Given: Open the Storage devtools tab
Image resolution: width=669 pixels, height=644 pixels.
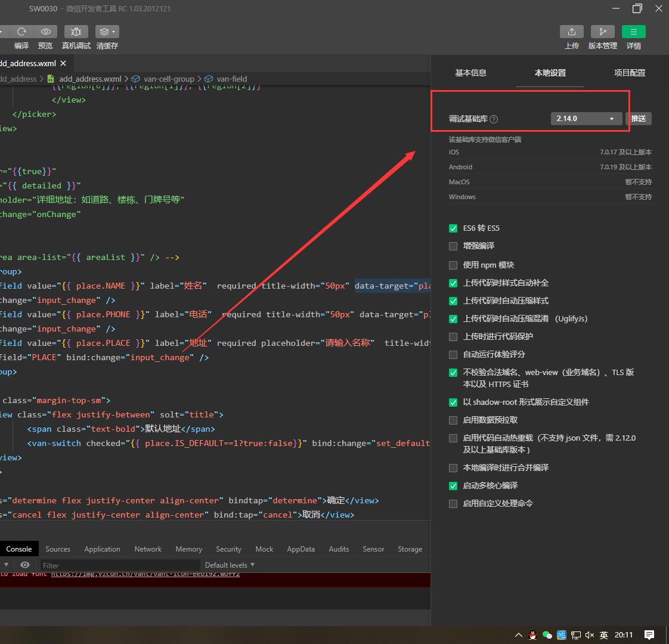Looking at the screenshot, I should (410, 549).
